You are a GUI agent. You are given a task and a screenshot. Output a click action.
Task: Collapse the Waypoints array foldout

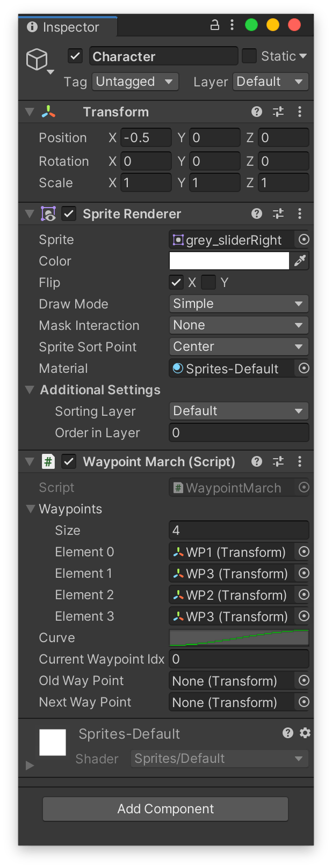tap(31, 509)
